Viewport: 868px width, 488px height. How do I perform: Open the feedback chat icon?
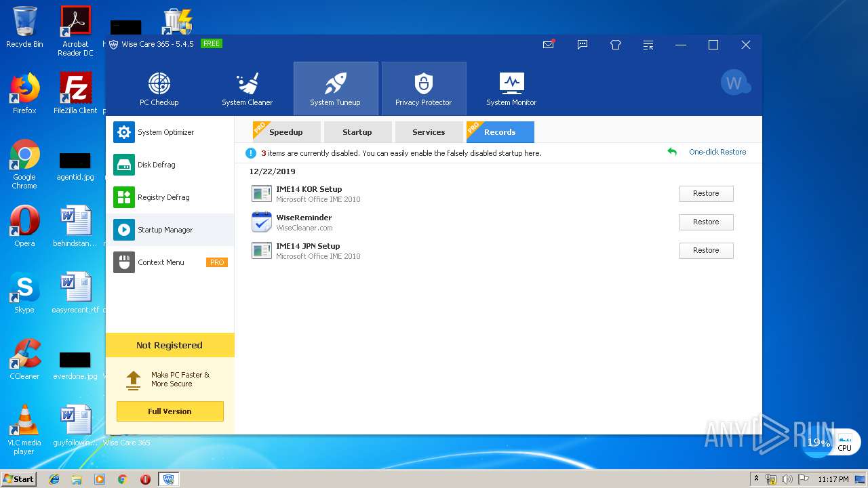point(582,45)
